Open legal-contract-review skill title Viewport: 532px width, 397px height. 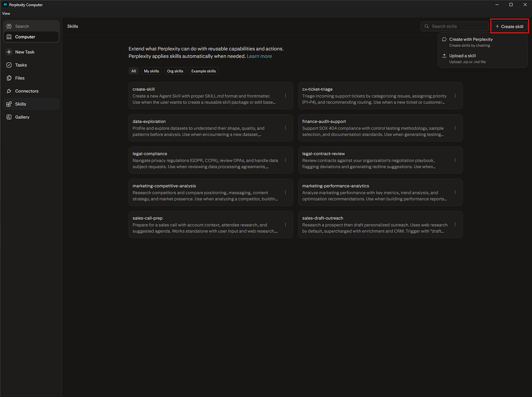pyautogui.click(x=323, y=154)
